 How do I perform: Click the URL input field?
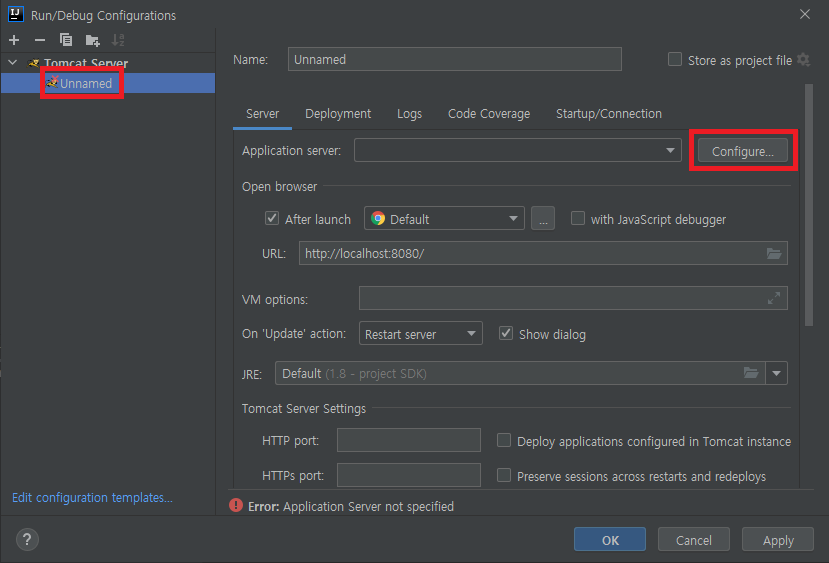[543, 253]
